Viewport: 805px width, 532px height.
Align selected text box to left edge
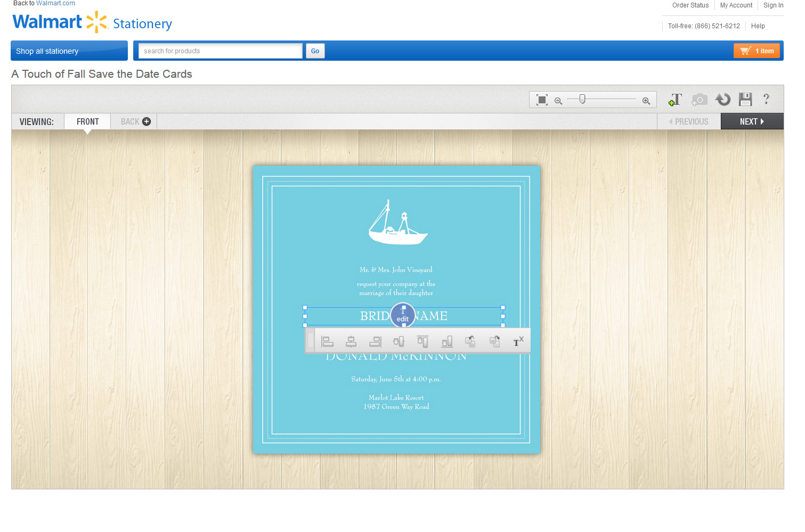click(x=327, y=341)
